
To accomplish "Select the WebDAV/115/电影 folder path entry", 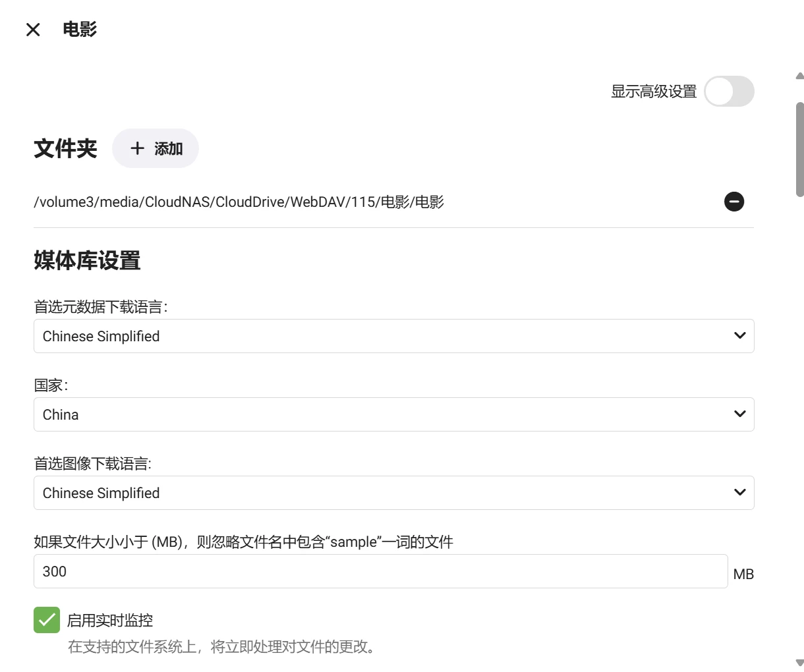I will pyautogui.click(x=239, y=202).
